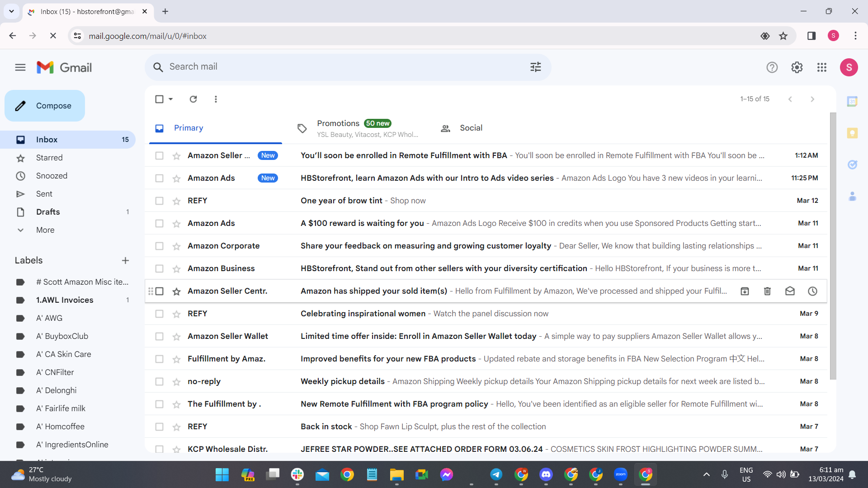The height and width of the screenshot is (488, 868).
Task: Open the Settings gear icon
Action: (797, 67)
